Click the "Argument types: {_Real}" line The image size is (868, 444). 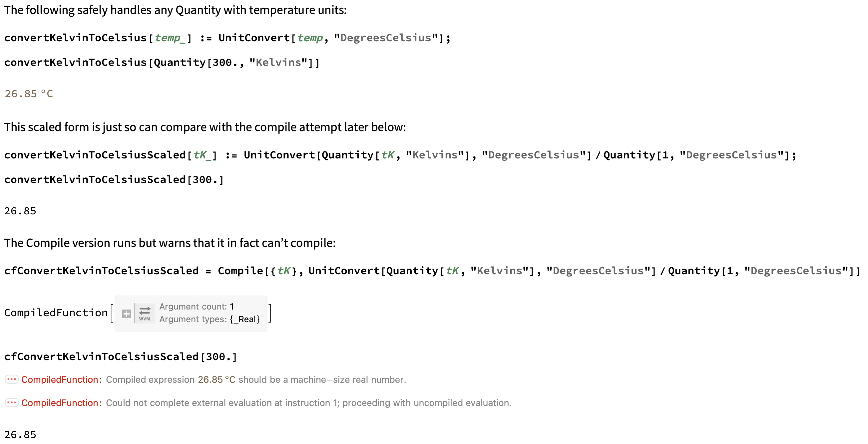click(209, 319)
